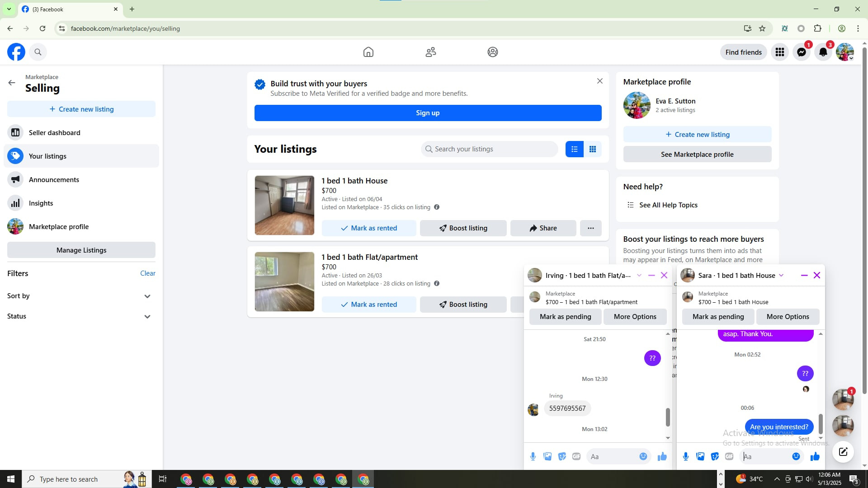Open Facebook search magnifier
This screenshot has width=868, height=488.
(x=38, y=52)
